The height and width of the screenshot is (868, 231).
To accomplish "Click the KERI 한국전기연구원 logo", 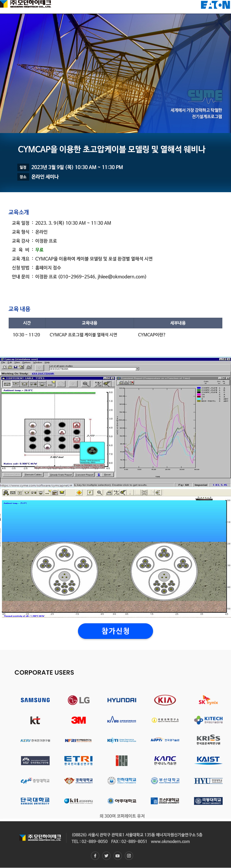I will (x=35, y=740).
